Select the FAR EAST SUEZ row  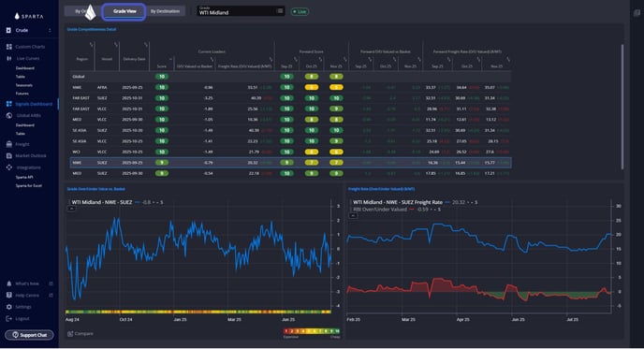290,98
